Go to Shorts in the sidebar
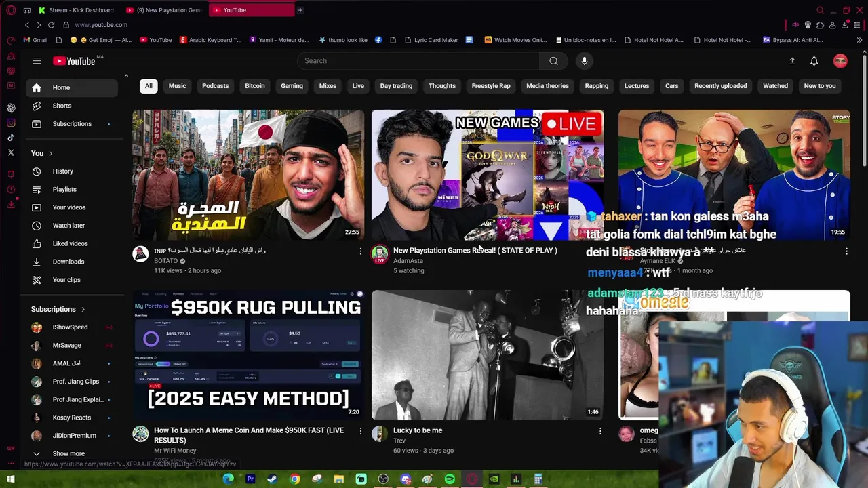868x488 pixels. (71, 106)
